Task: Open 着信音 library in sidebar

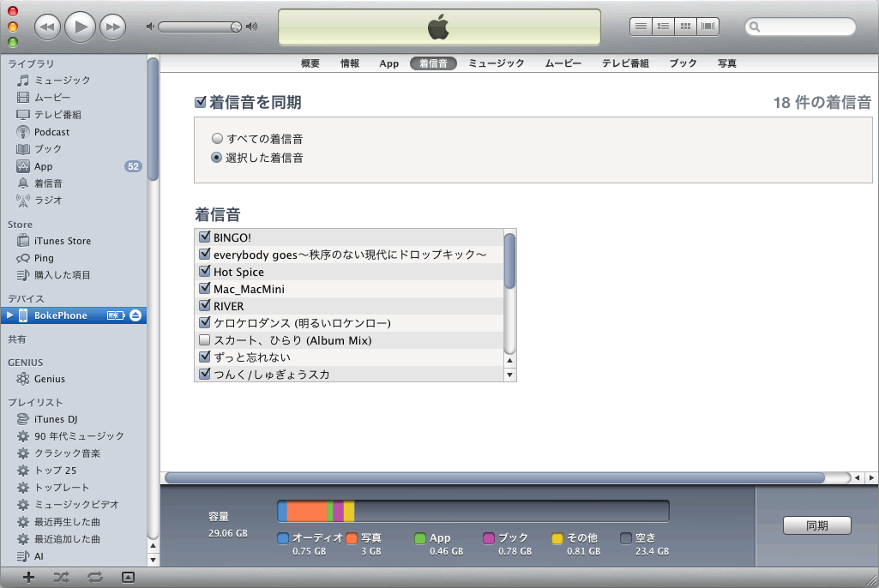Action: pyautogui.click(x=48, y=183)
